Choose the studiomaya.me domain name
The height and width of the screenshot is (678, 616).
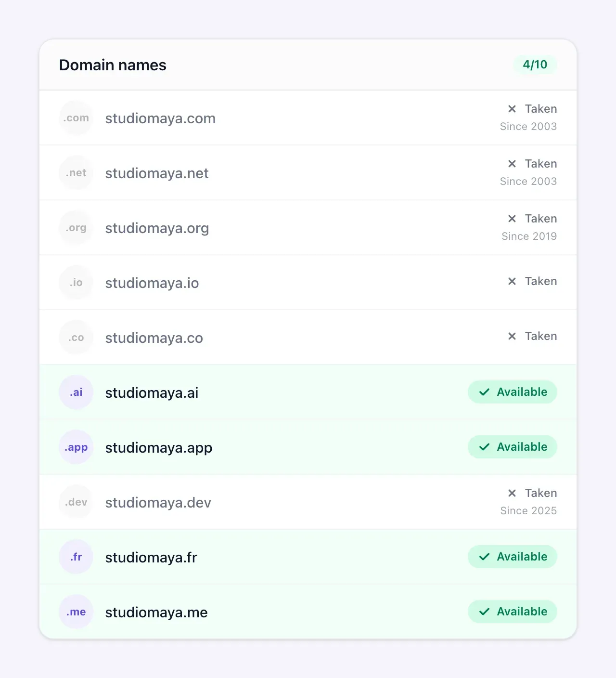156,613
